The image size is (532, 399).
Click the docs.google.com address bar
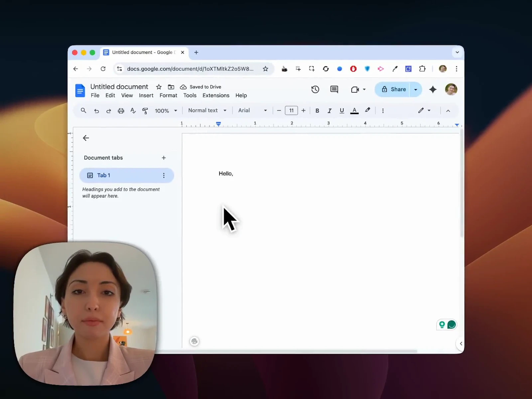tap(190, 69)
